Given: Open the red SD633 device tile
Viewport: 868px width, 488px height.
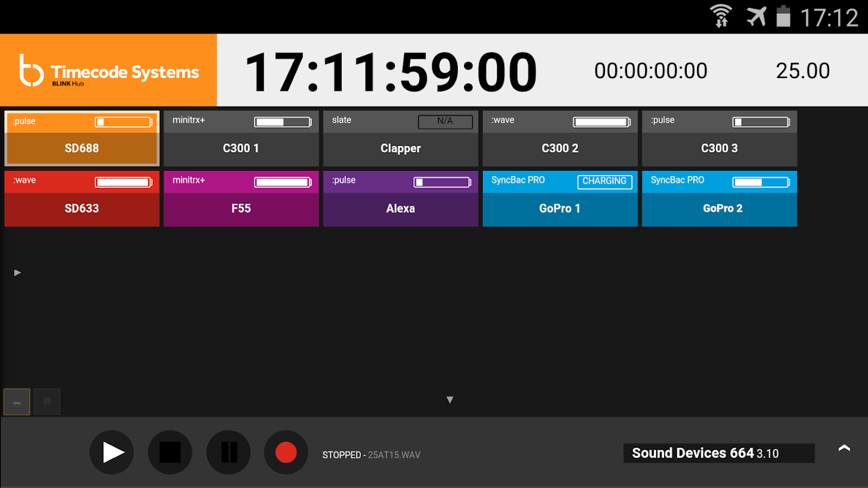Looking at the screenshot, I should coord(82,199).
